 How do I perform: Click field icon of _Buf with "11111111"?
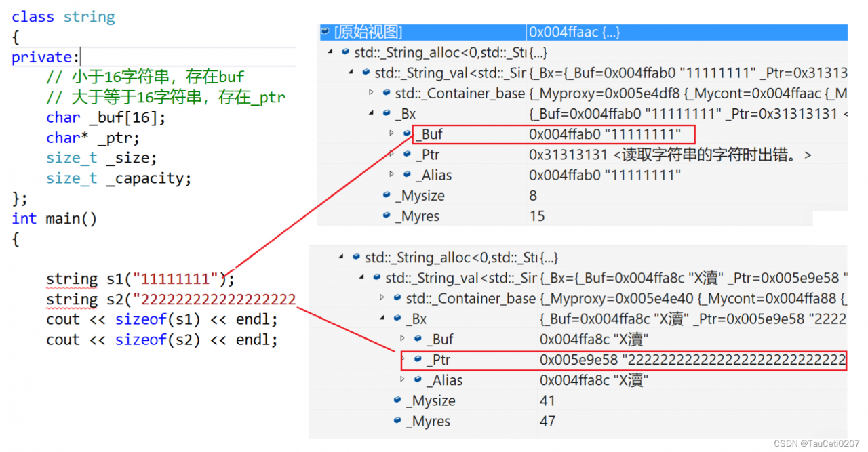[408, 134]
